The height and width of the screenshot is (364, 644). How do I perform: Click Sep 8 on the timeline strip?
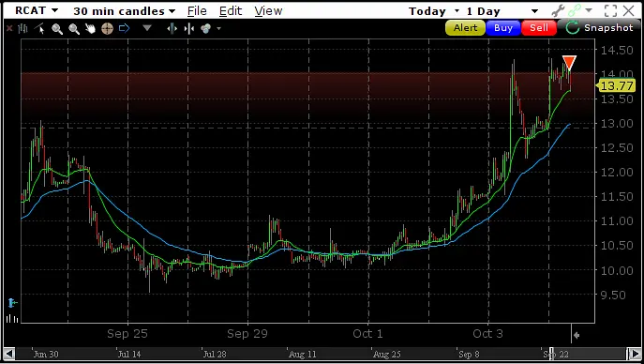[469, 354]
